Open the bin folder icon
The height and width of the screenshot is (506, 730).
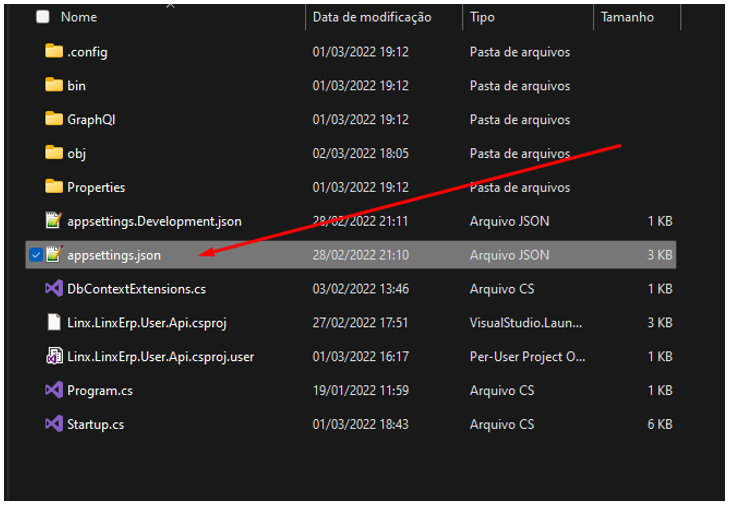pyautogui.click(x=54, y=85)
